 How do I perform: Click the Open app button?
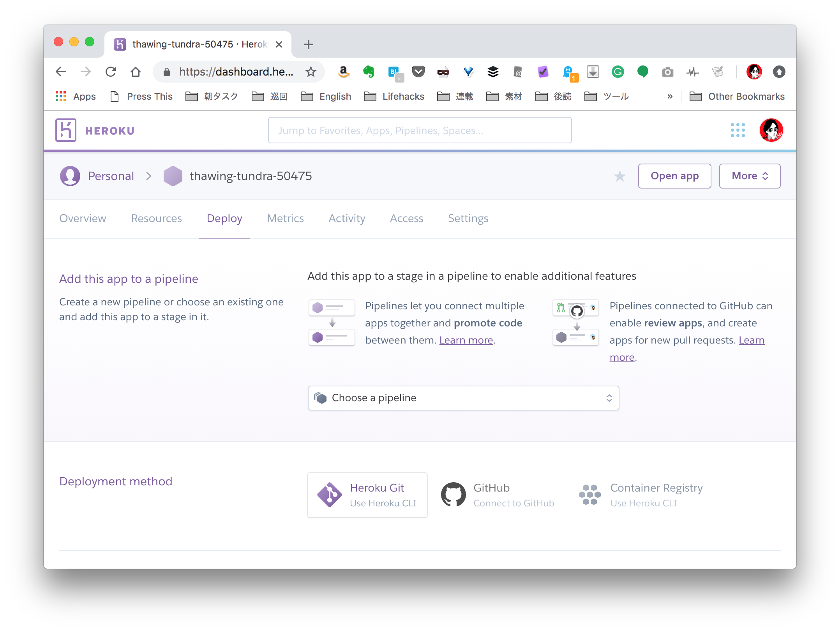675,176
